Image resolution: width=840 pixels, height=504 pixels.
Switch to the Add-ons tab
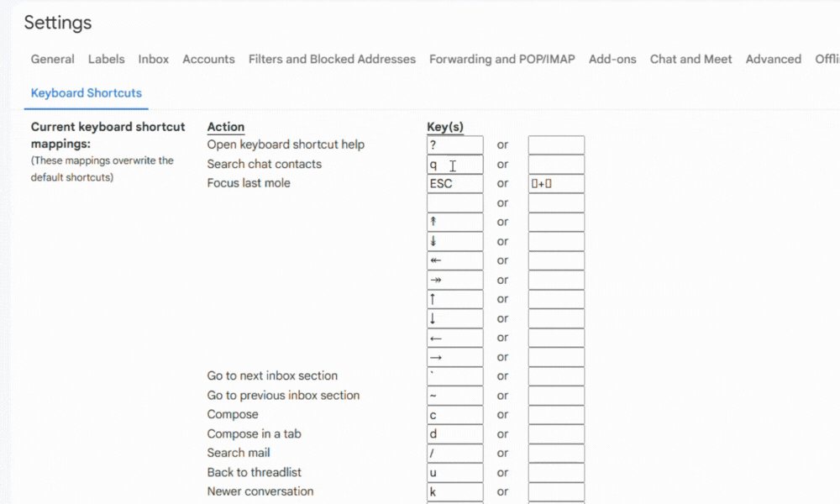(612, 59)
